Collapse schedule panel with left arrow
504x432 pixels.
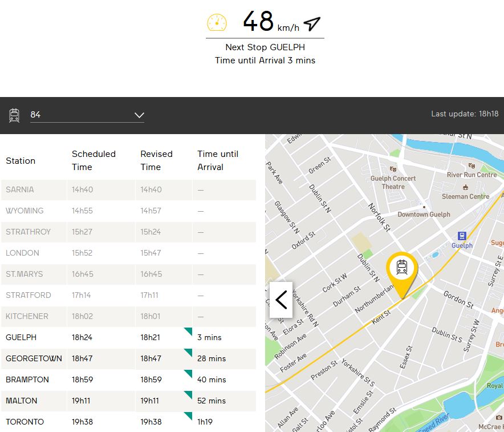[x=281, y=300]
